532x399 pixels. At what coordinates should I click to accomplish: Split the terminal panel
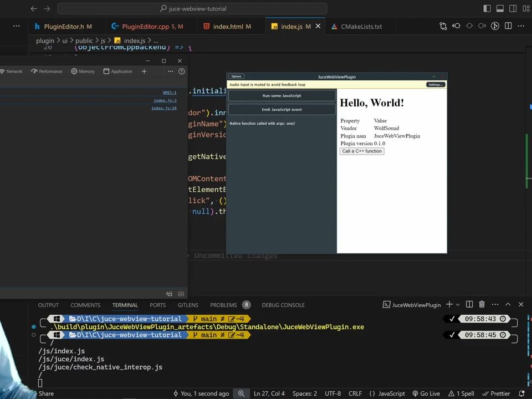[469, 304]
